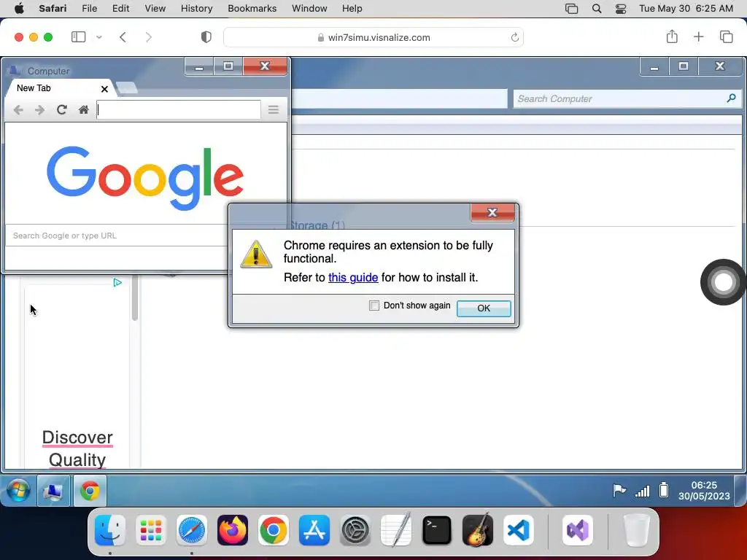Viewport: 747px width, 560px height.
Task: Add a new Safari tab
Action: point(698,36)
